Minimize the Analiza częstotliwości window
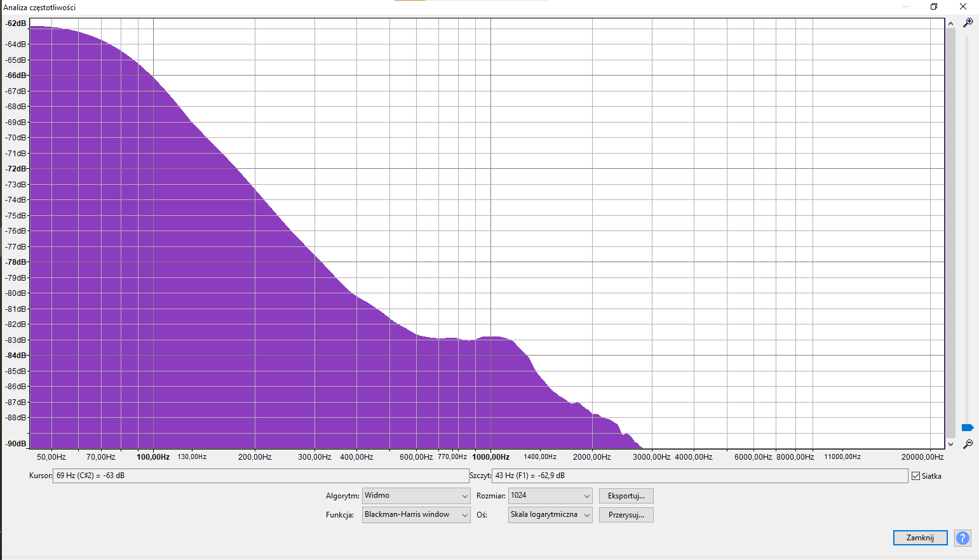 pyautogui.click(x=905, y=7)
